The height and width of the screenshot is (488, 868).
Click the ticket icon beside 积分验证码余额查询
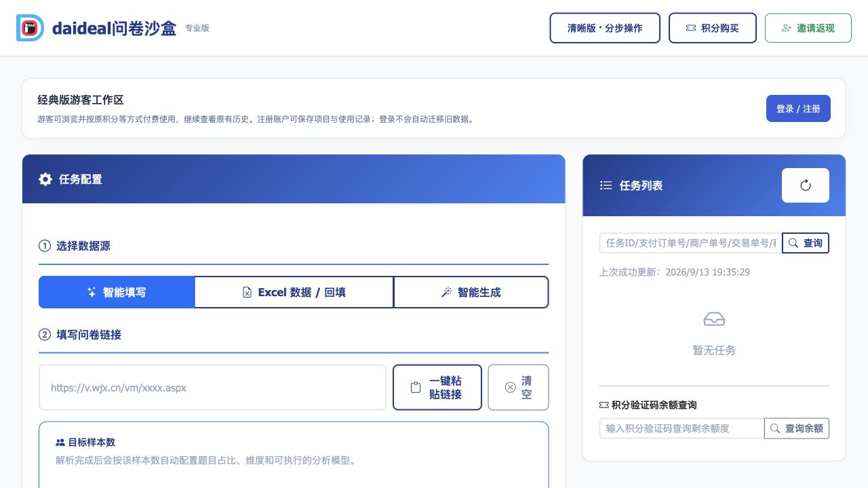point(604,405)
